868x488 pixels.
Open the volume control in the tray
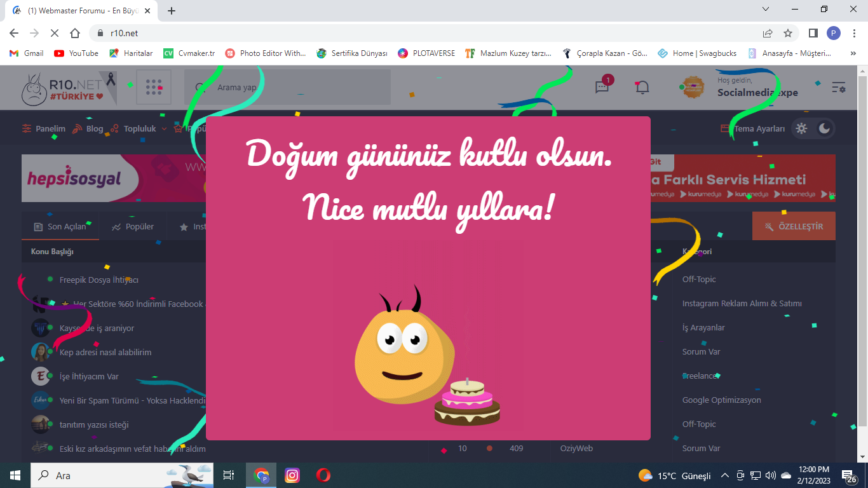(770, 475)
